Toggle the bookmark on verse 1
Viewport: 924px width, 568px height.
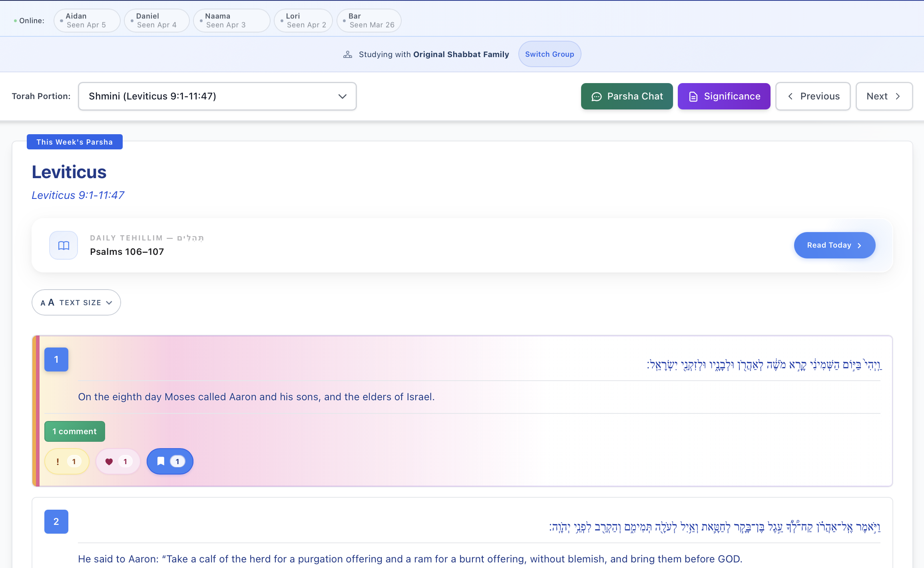point(170,461)
